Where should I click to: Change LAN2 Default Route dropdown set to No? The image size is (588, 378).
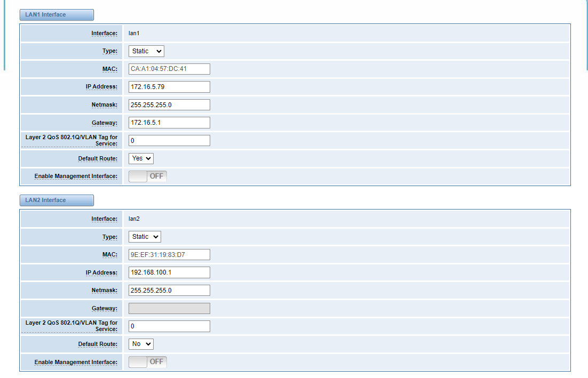(141, 344)
